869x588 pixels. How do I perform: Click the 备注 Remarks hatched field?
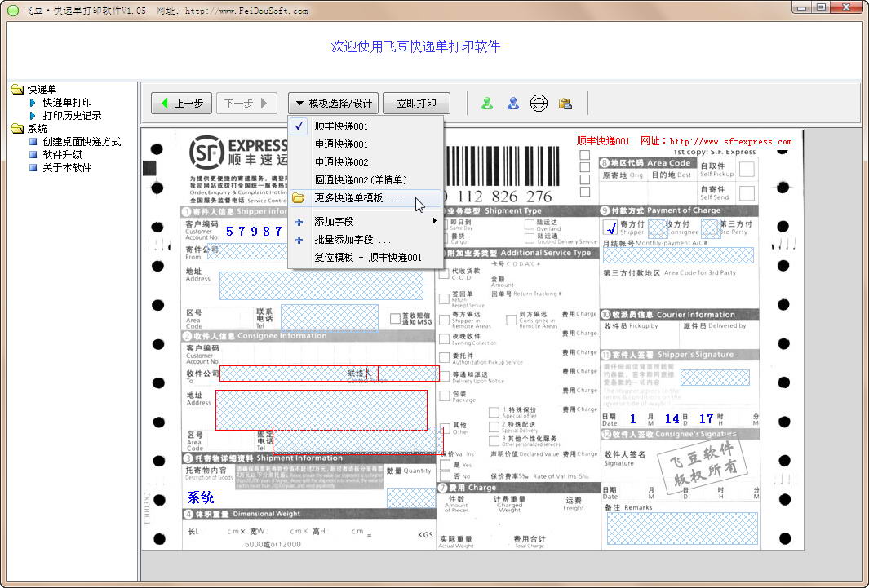[x=682, y=528]
